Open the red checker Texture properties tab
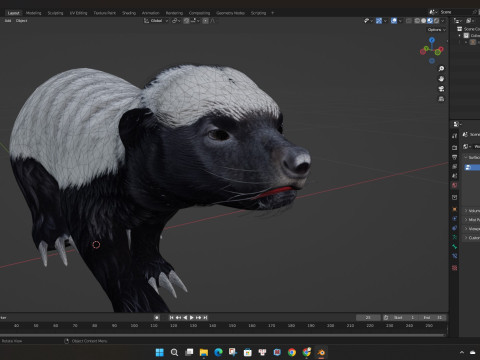The height and width of the screenshot is (360, 480). coord(455,268)
